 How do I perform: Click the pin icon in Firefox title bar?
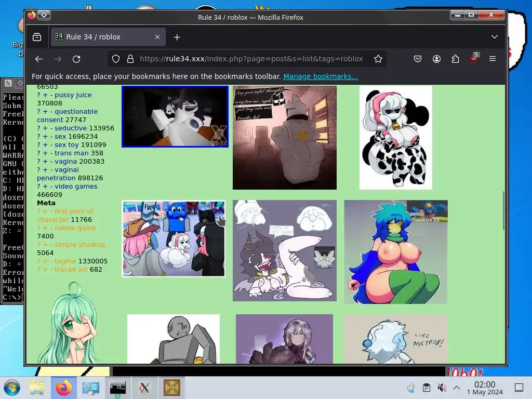[44, 15]
